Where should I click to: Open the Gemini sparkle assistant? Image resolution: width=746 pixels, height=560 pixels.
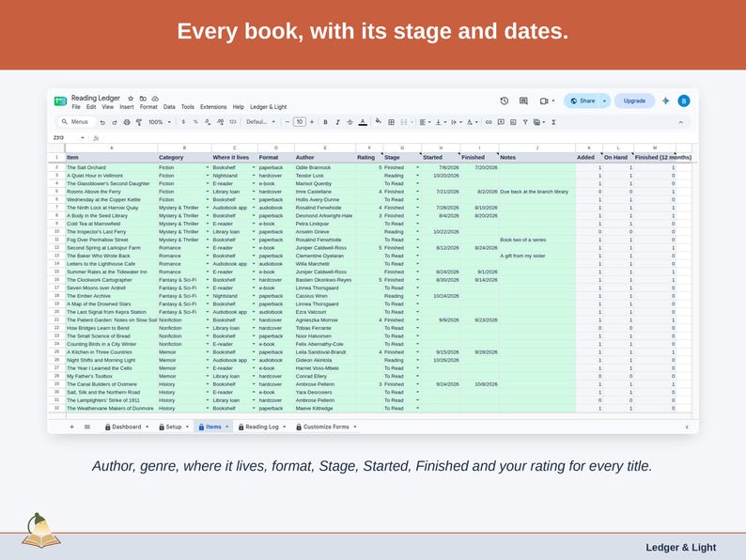(x=665, y=101)
